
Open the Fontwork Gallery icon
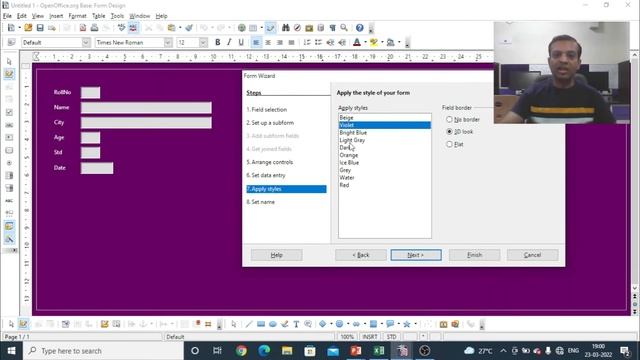pos(444,324)
